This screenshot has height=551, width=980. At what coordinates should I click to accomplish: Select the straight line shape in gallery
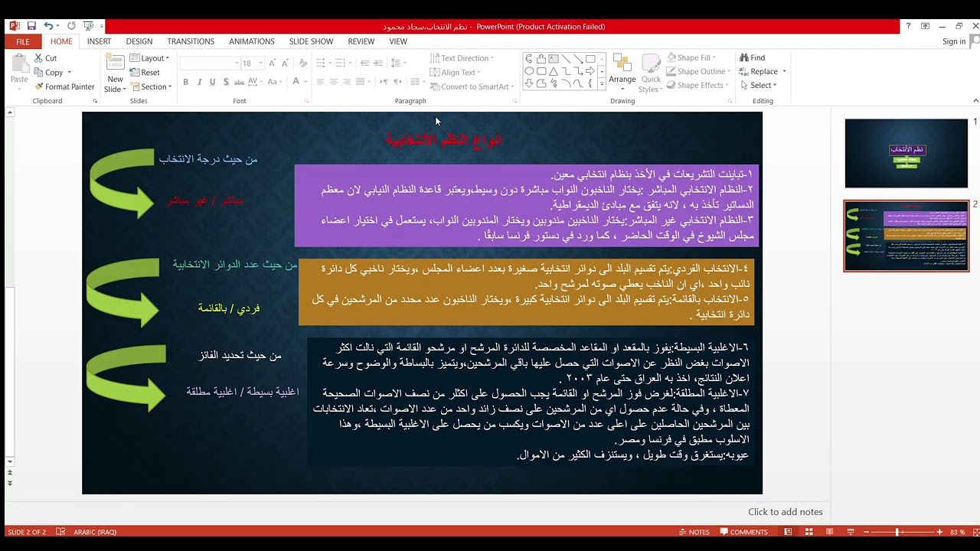(566, 59)
